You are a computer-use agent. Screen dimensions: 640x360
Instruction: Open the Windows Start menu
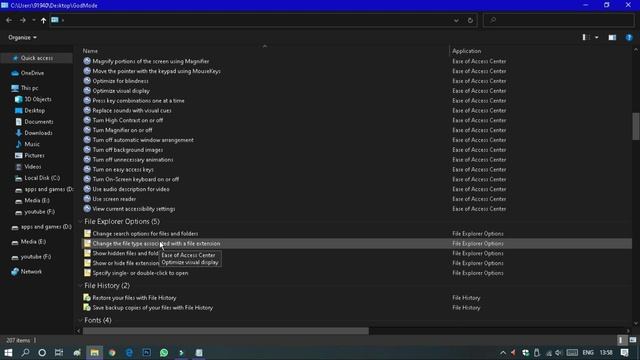(8, 352)
